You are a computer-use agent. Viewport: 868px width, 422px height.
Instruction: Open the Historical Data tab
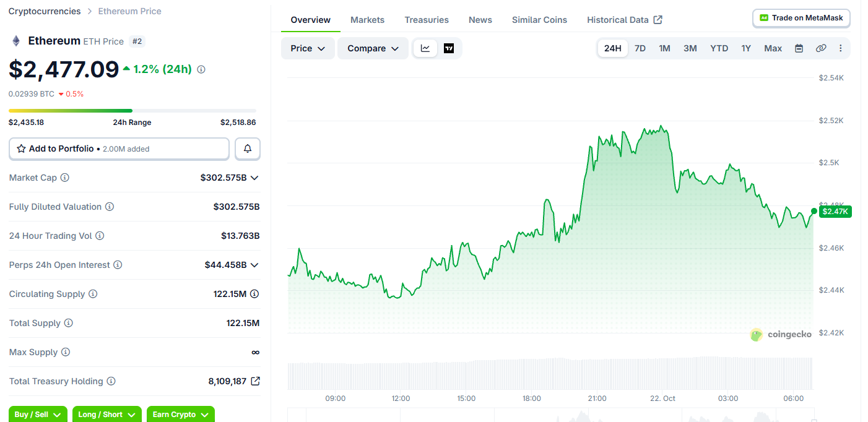[x=625, y=20]
